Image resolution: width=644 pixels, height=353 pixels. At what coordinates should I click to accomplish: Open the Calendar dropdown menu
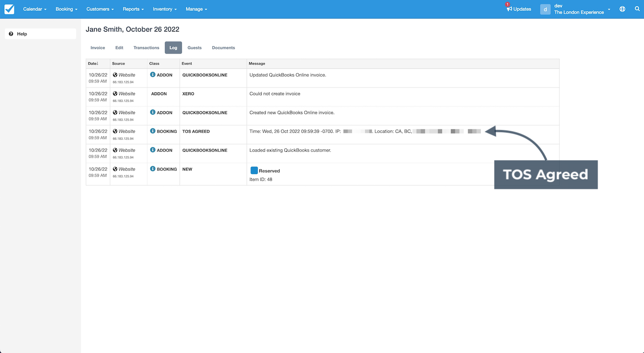[x=35, y=9]
